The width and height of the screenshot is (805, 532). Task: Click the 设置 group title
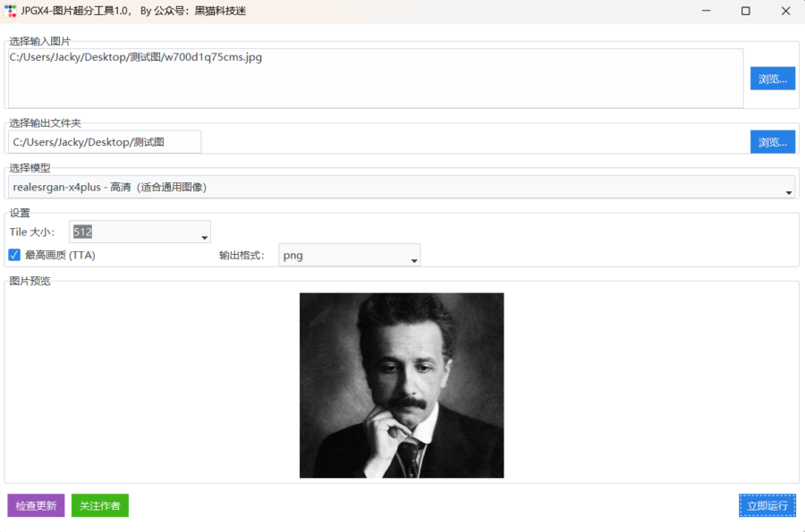(x=20, y=213)
